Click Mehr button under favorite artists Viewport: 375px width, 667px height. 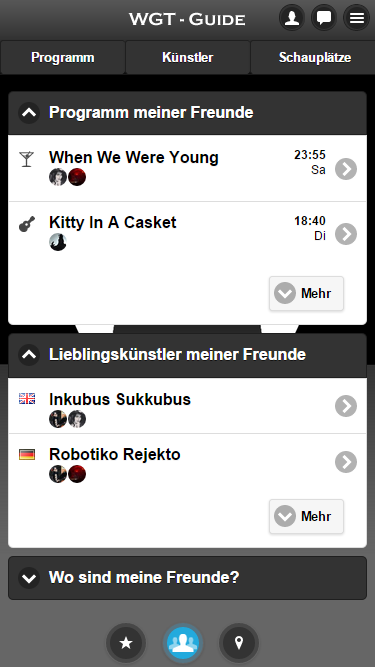point(306,516)
